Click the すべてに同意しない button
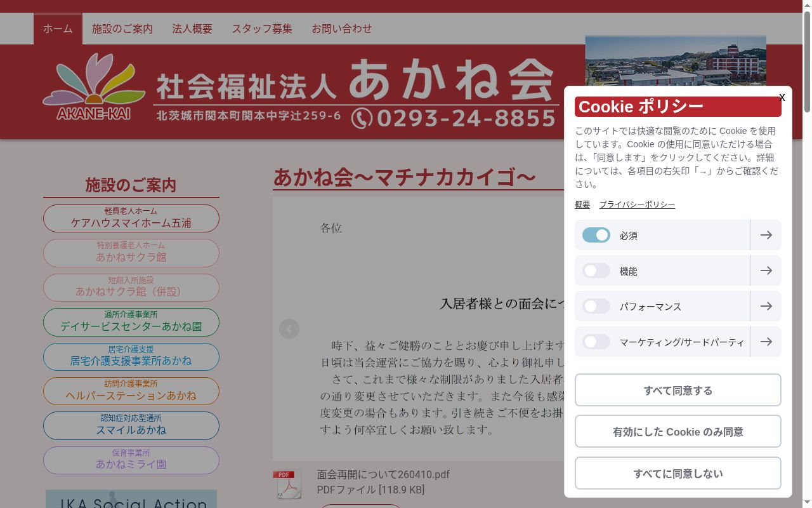812x508 pixels. [678, 473]
